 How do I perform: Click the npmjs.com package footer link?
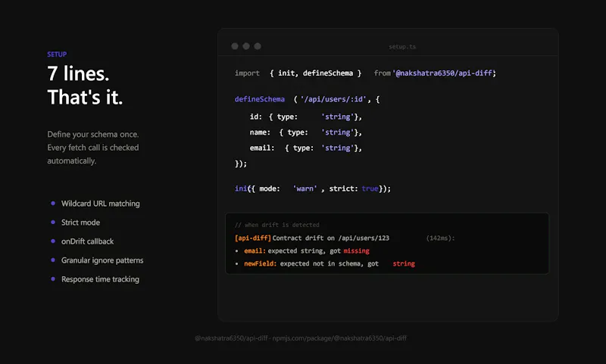tap(339, 338)
